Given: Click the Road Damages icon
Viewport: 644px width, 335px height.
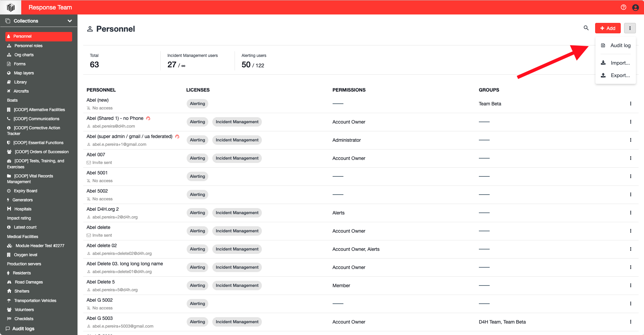Looking at the screenshot, I should [x=9, y=282].
